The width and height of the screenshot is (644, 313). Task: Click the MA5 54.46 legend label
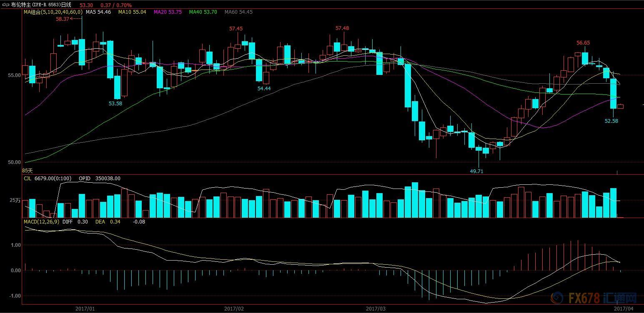(x=98, y=12)
